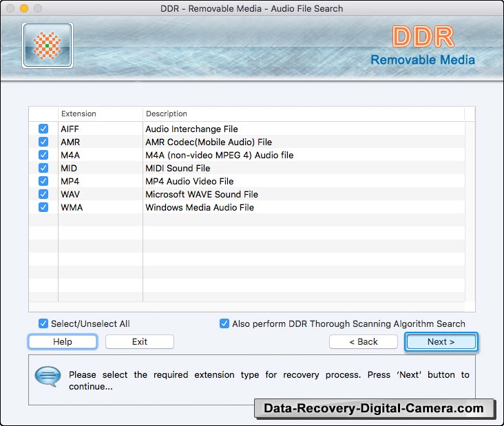Image resolution: width=504 pixels, height=426 pixels.
Task: Click 'MIDI Sound File' description
Action: tap(178, 169)
